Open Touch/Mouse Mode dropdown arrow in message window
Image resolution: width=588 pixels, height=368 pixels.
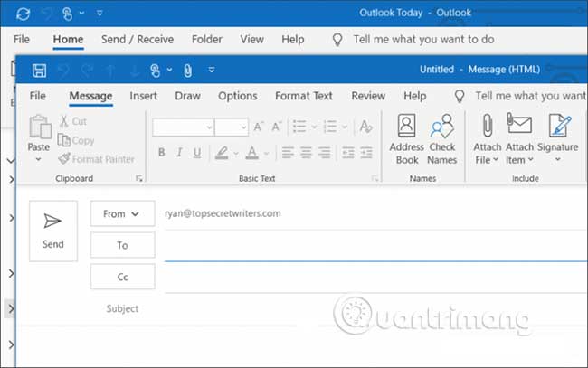[x=169, y=70]
